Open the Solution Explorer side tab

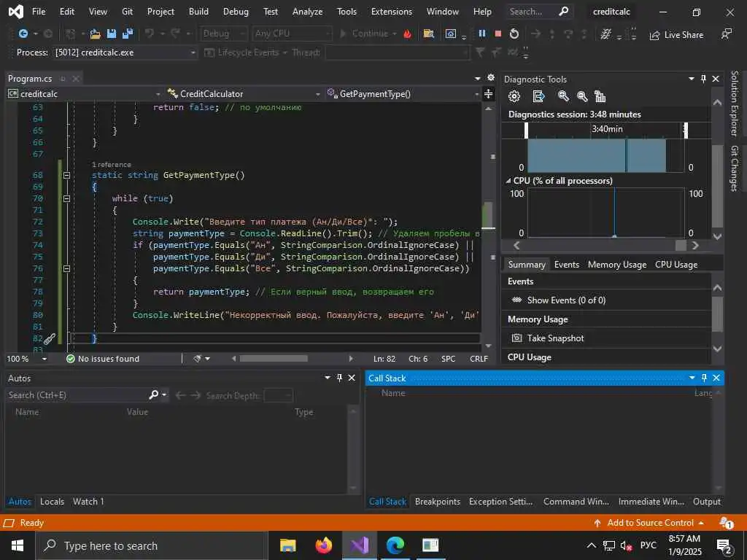pos(734,103)
